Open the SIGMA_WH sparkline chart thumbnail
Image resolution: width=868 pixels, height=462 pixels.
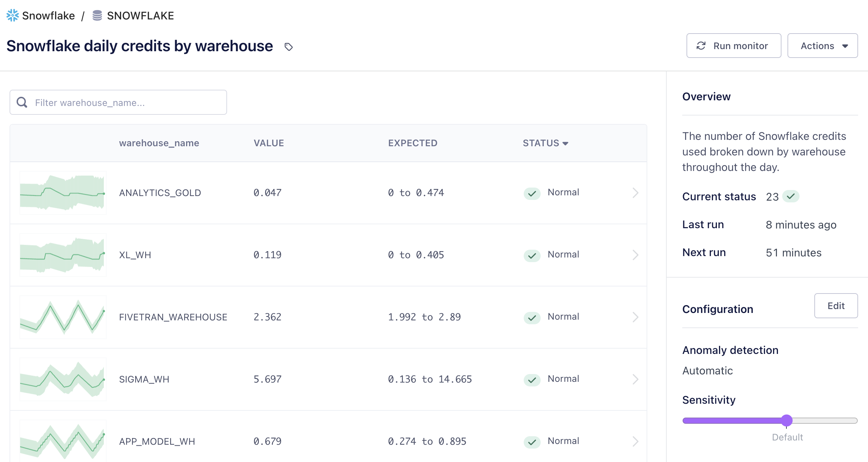[63, 379]
